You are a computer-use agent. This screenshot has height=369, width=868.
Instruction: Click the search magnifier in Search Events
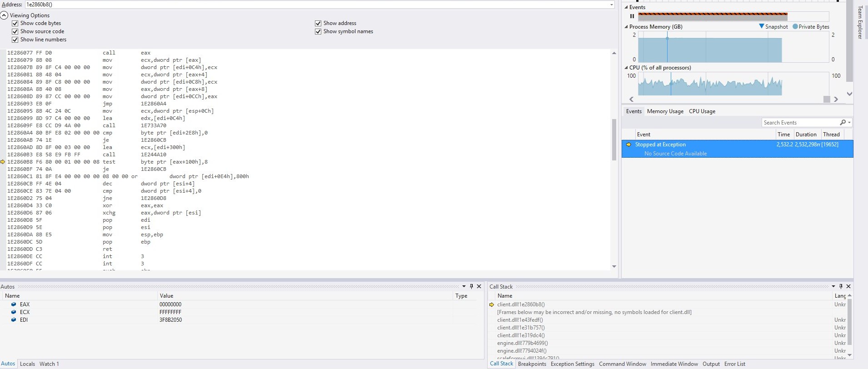[x=843, y=123]
